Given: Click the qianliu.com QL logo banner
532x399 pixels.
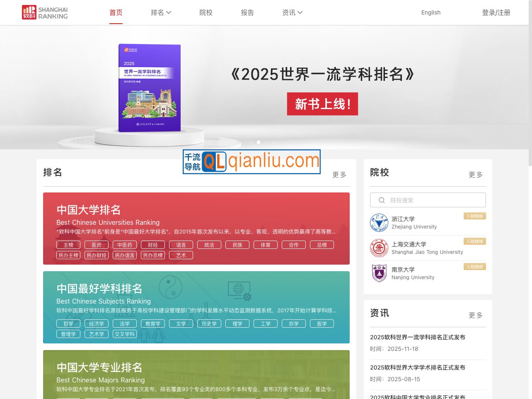Looking at the screenshot, I should coord(251,162).
